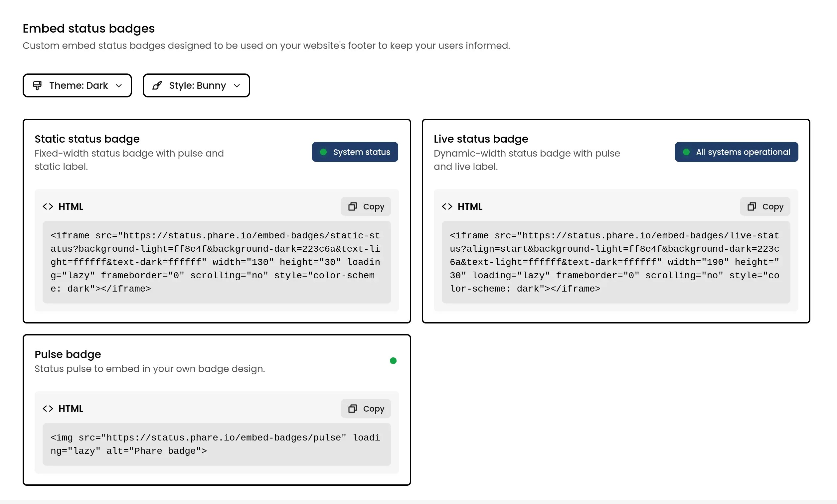Click the Pulse badge heading
The image size is (837, 504).
click(x=68, y=354)
